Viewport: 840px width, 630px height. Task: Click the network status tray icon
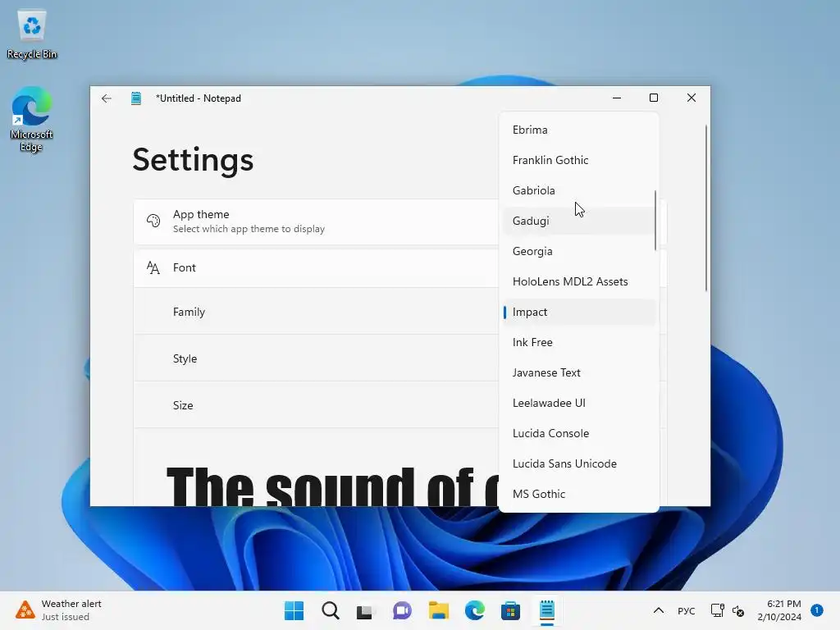tap(717, 610)
